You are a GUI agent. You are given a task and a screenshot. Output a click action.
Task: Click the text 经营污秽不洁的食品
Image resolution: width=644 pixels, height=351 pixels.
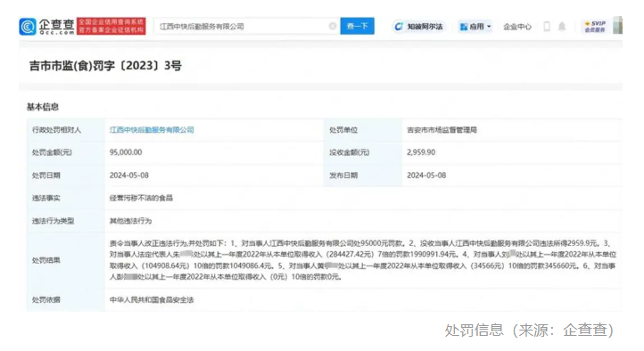point(141,198)
